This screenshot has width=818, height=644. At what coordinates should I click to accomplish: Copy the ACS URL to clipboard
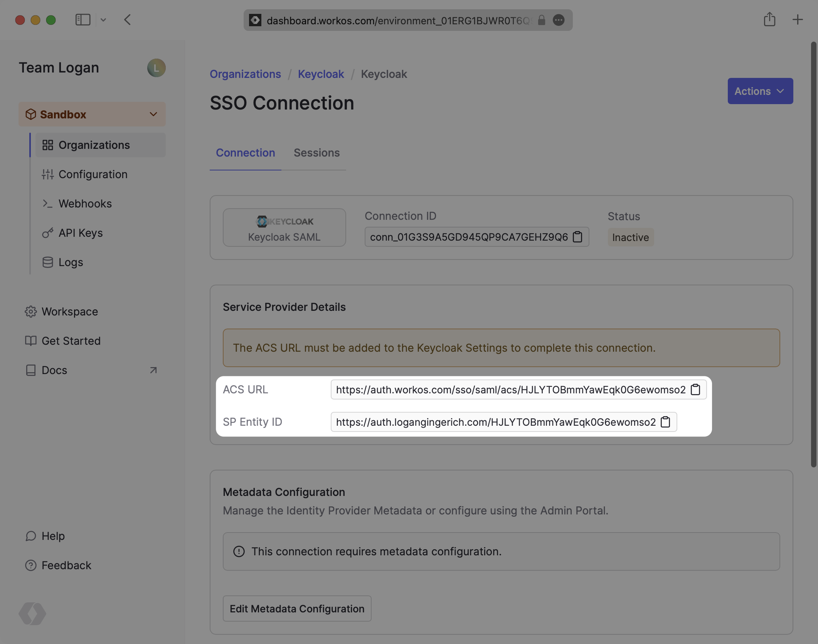695,389
